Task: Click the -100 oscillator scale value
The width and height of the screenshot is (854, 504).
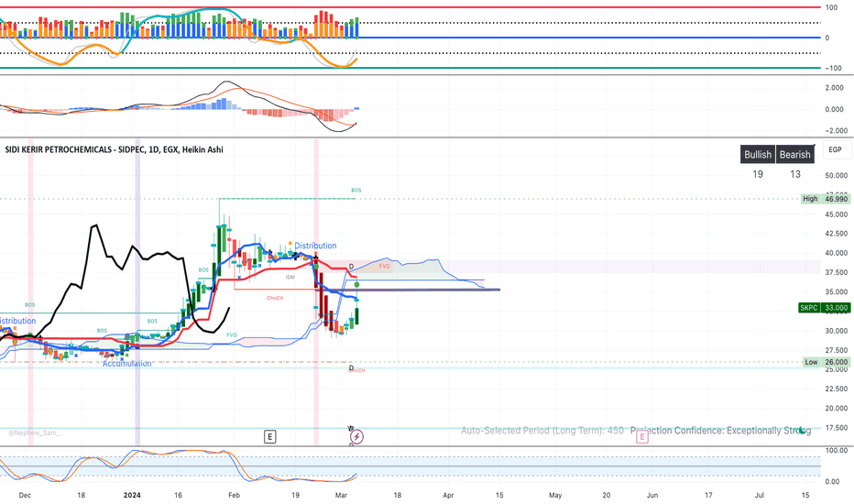Action: click(833, 68)
